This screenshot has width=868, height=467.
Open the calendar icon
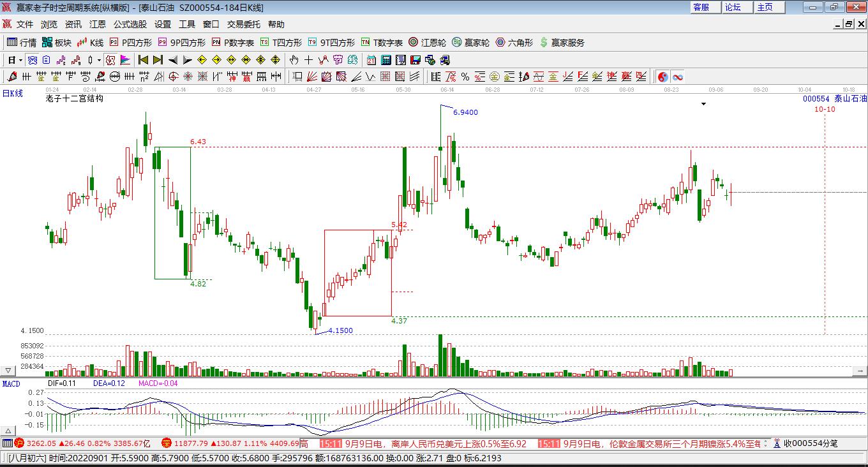(371, 60)
